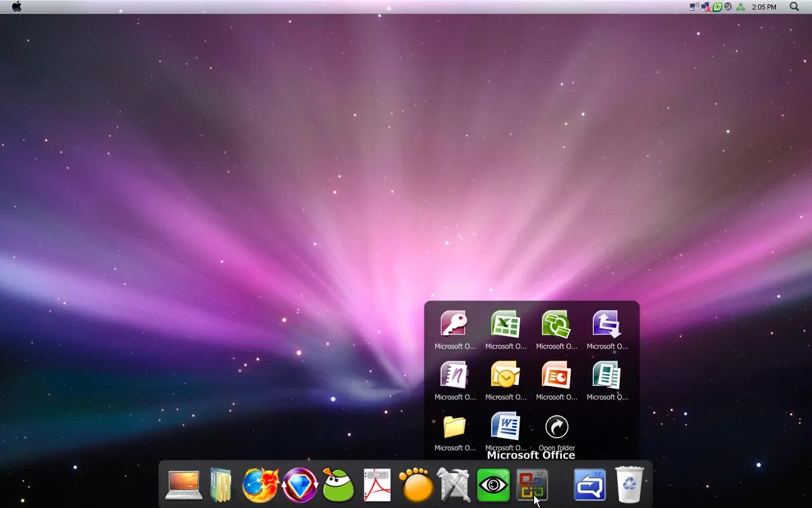Viewport: 812px width, 508px height.
Task: Open the Apple menu
Action: click(x=16, y=6)
